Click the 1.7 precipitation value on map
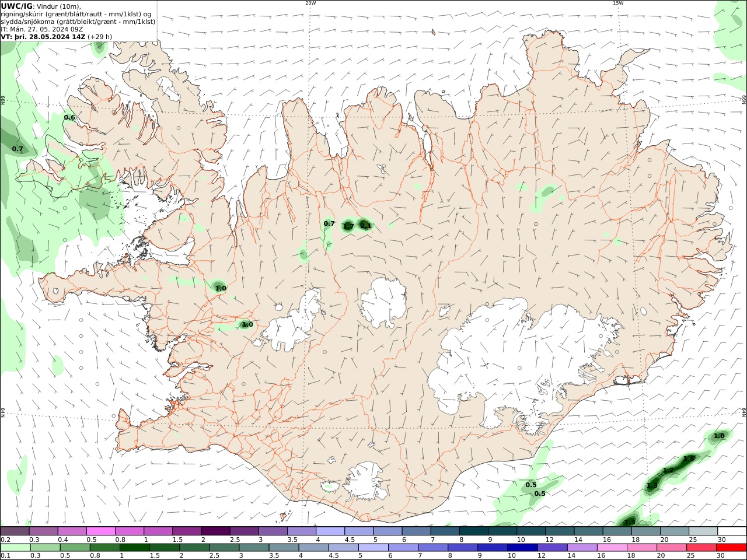The image size is (747, 560). 348,226
